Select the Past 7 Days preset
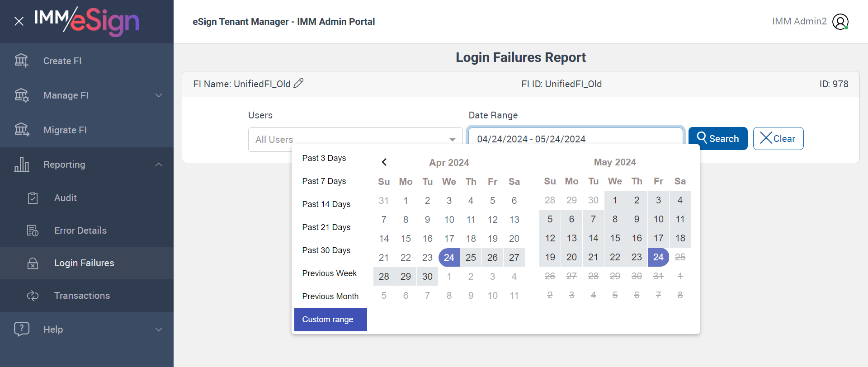Screen dimensions: 868x367 tap(324, 181)
